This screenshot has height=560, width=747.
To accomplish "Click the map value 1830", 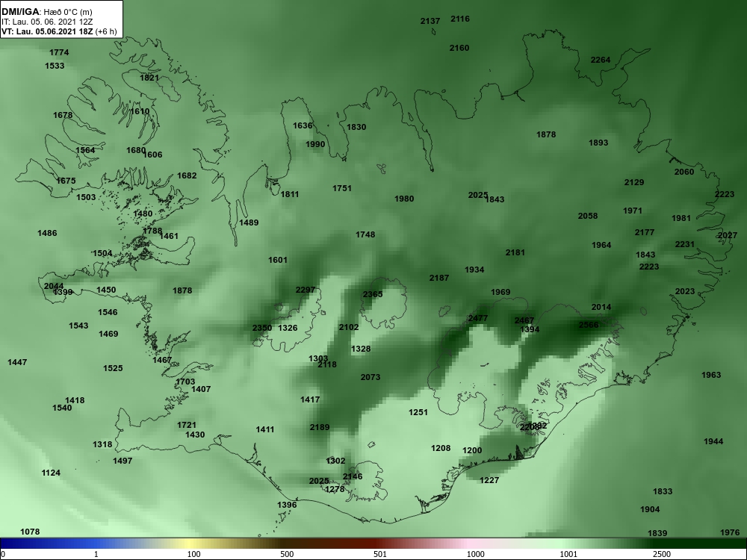I will 356,127.
